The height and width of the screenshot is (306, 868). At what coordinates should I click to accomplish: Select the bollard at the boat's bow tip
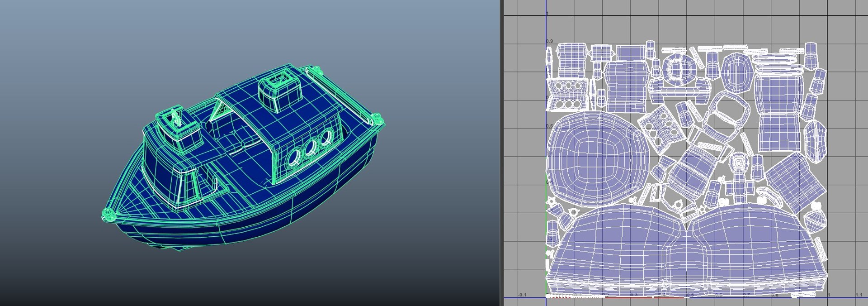coord(108,215)
